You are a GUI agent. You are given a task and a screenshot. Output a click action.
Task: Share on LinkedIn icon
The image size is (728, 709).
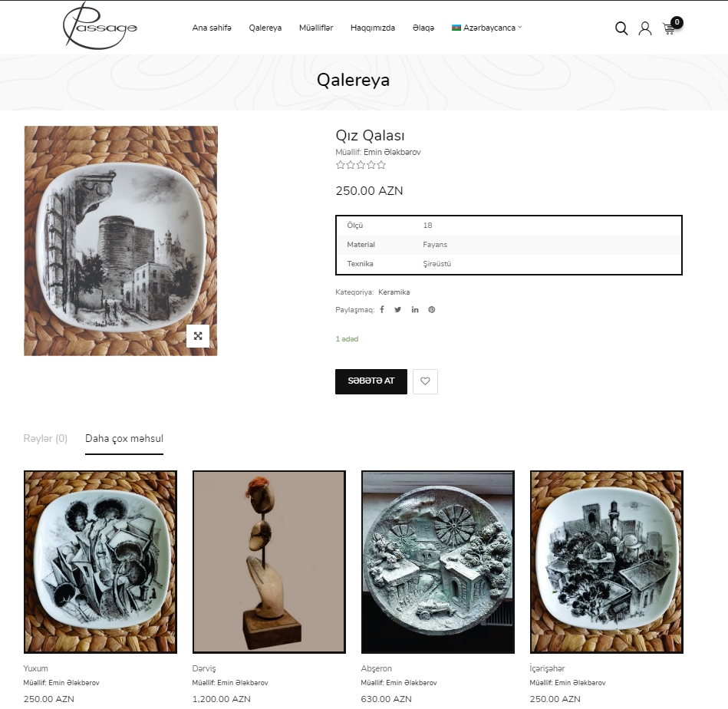click(x=414, y=310)
